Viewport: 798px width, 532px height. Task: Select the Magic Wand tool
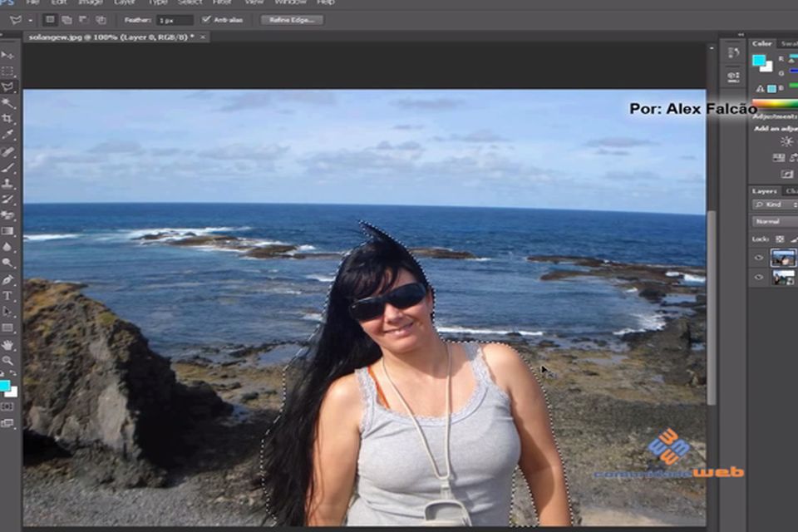pyautogui.click(x=7, y=103)
